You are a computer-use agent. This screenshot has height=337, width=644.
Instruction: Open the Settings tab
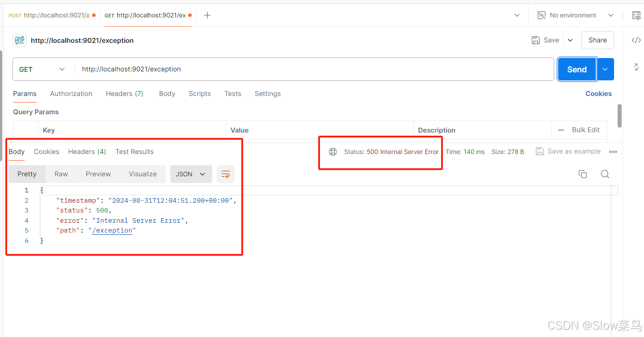coord(268,94)
